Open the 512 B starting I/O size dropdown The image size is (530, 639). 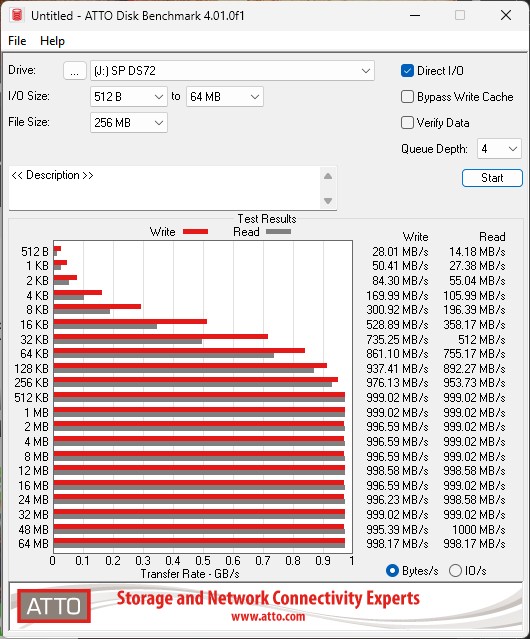[129, 97]
